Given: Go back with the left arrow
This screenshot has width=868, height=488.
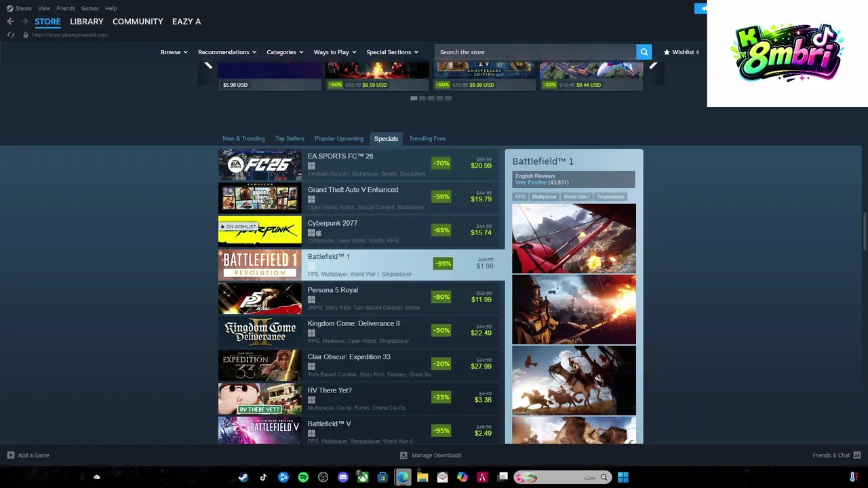Looking at the screenshot, I should coord(9,22).
